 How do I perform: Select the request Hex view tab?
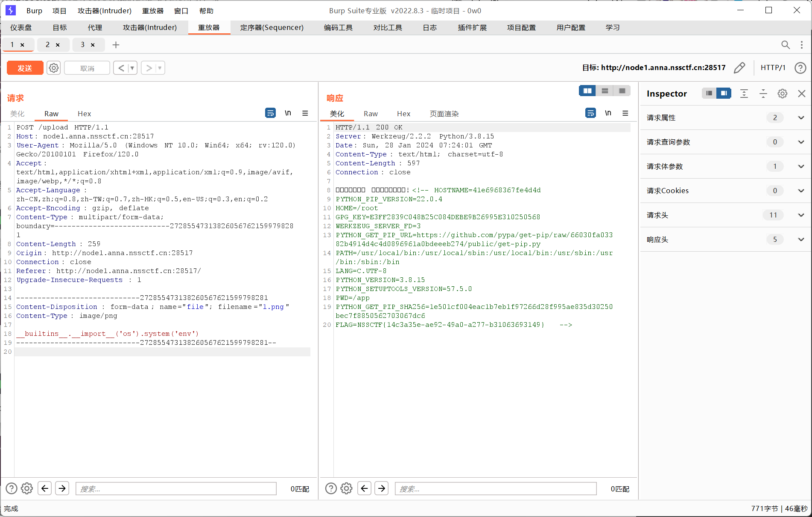point(84,114)
